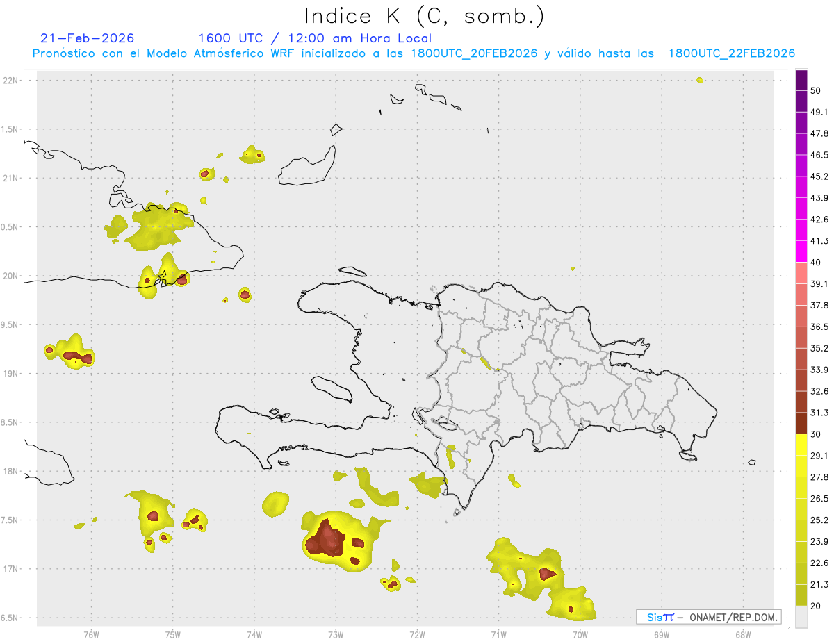The image size is (834, 644).
Task: Click the '42.6' colour scale value
Action: [819, 220]
